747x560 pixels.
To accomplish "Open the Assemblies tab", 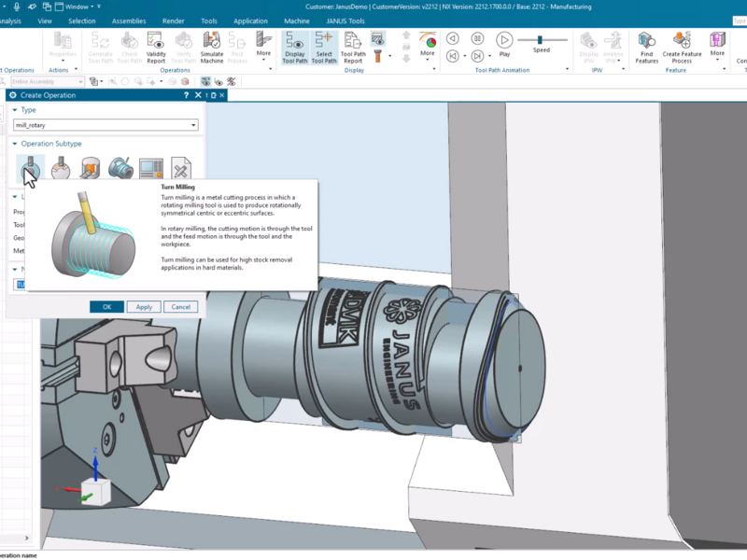I will pos(129,21).
